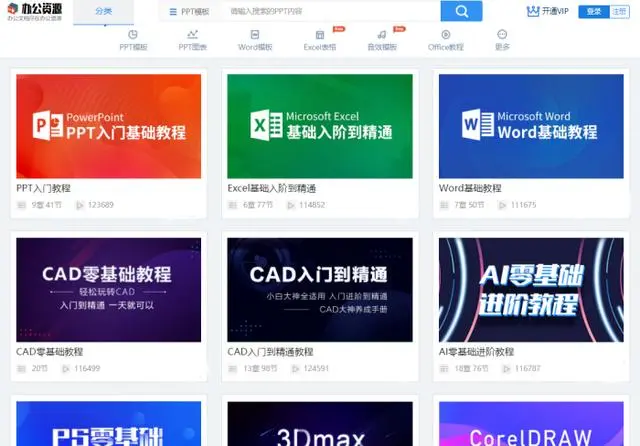This screenshot has width=640, height=446.
Task: Click the 注册 button
Action: click(x=619, y=11)
